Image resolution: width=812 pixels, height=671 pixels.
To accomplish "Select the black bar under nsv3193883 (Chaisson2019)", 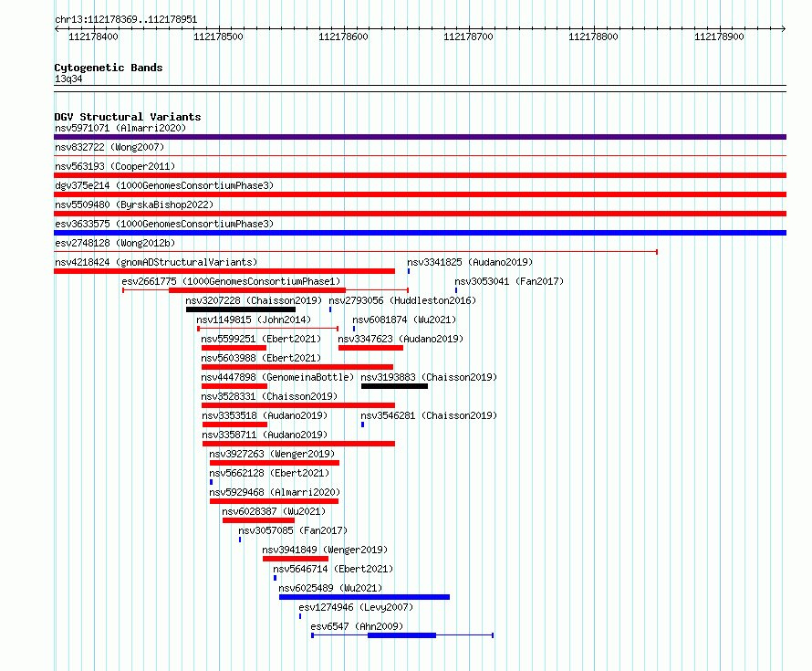I will [395, 386].
